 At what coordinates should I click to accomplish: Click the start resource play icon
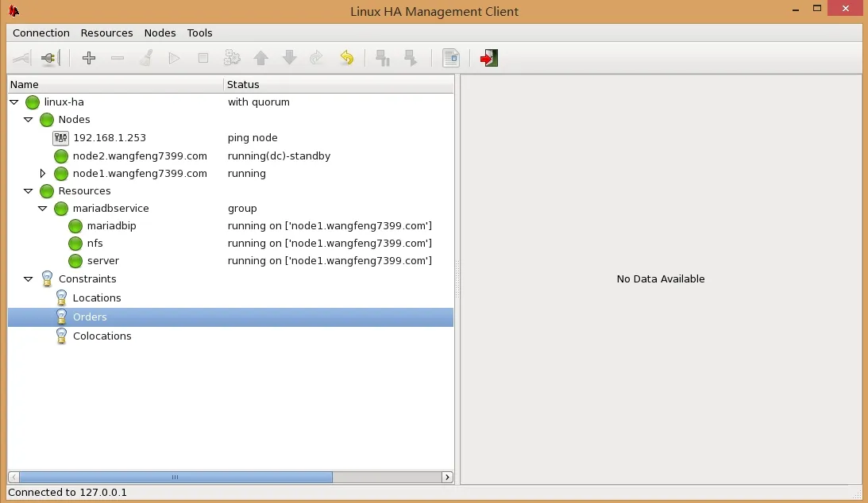point(175,58)
